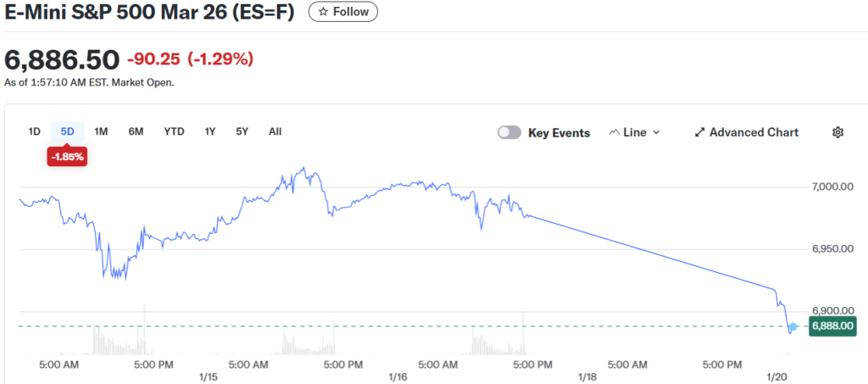Image resolution: width=868 pixels, height=384 pixels.
Task: Show the All time range
Action: [275, 131]
